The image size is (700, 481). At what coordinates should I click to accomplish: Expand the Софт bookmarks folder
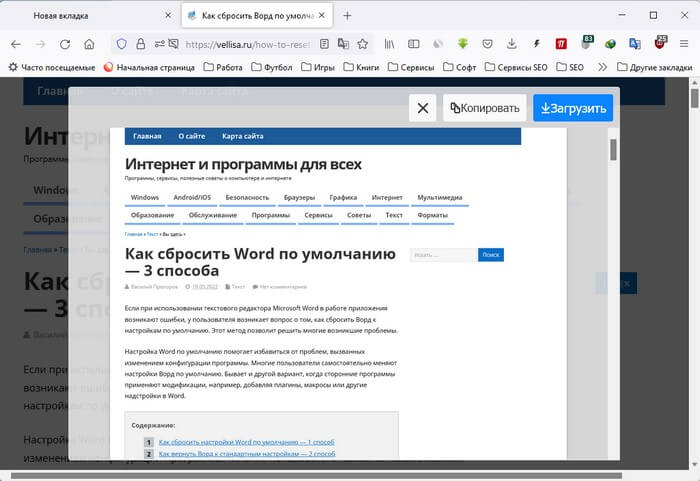click(x=459, y=67)
